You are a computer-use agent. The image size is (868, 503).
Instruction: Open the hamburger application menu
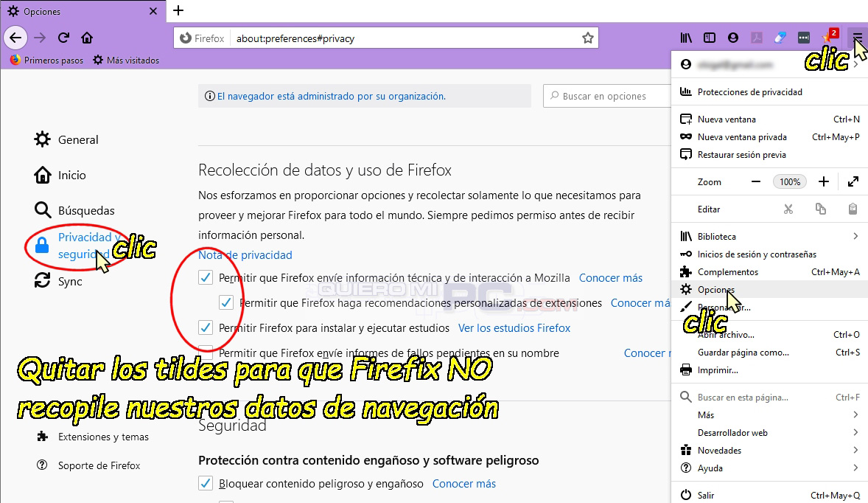[857, 38]
